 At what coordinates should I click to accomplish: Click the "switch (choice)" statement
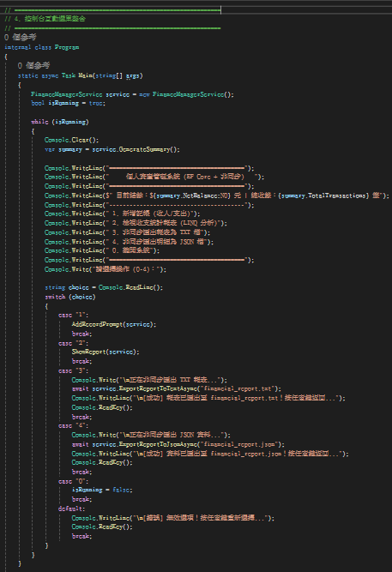coord(69,297)
